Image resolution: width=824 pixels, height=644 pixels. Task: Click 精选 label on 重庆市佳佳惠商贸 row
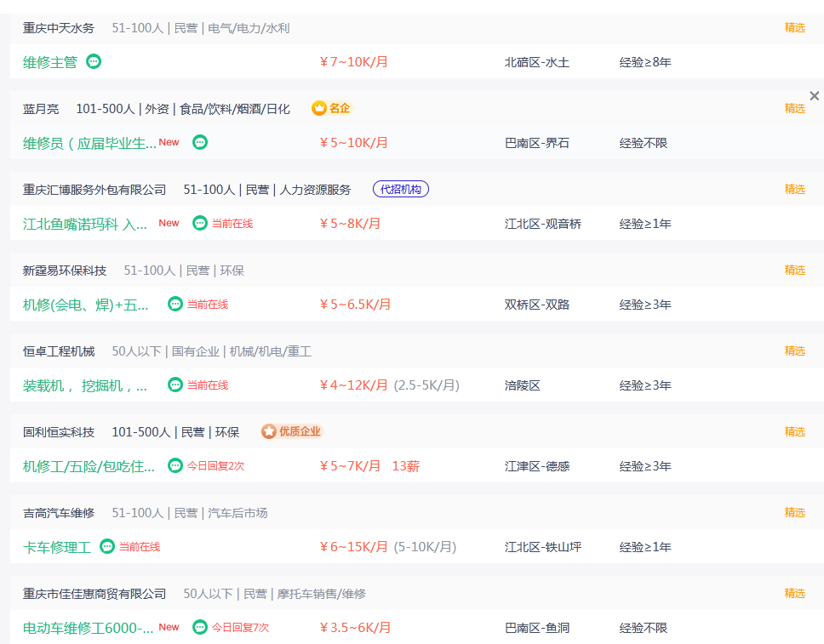pyautogui.click(x=794, y=594)
